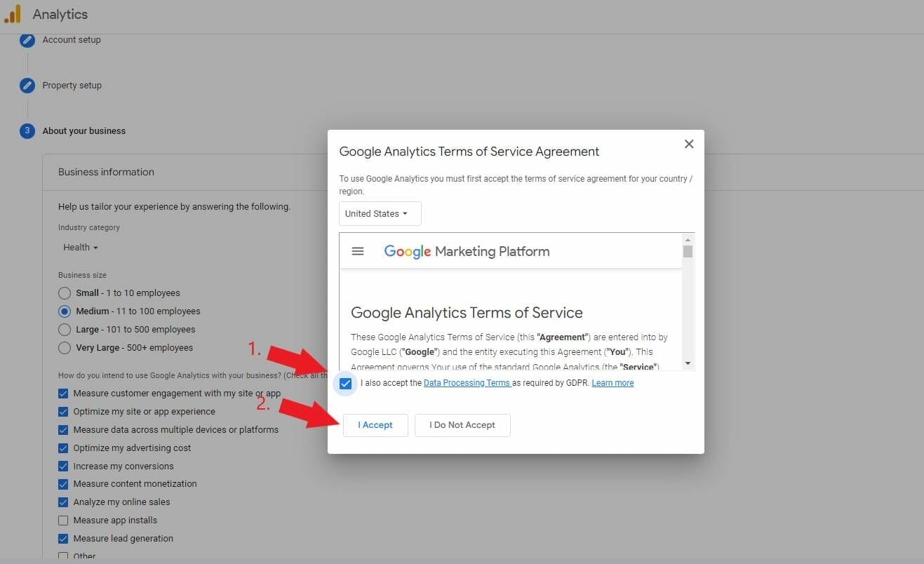
Task: Check the Other checkbox at the bottom
Action: (63, 555)
